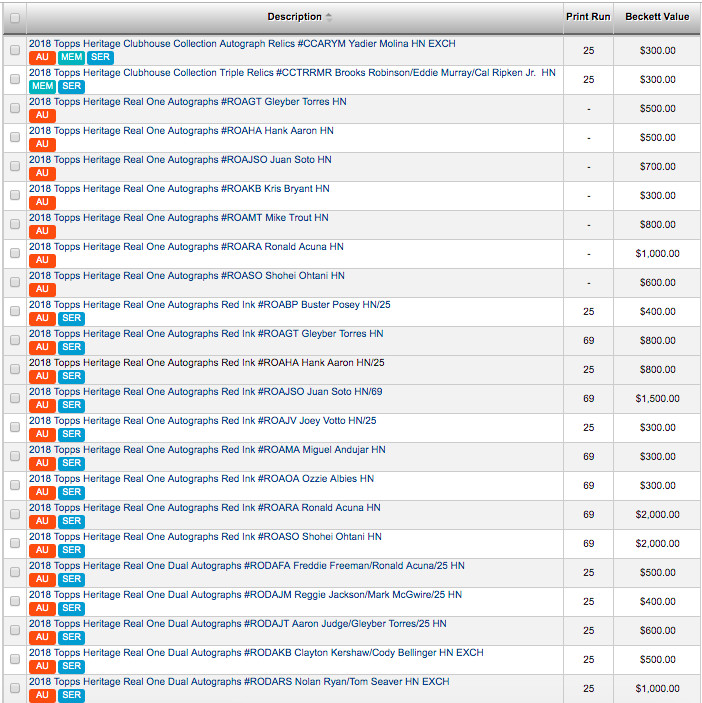The width and height of the screenshot is (702, 703).
Task: Sort by the Description column arrow
Action: [x=329, y=17]
